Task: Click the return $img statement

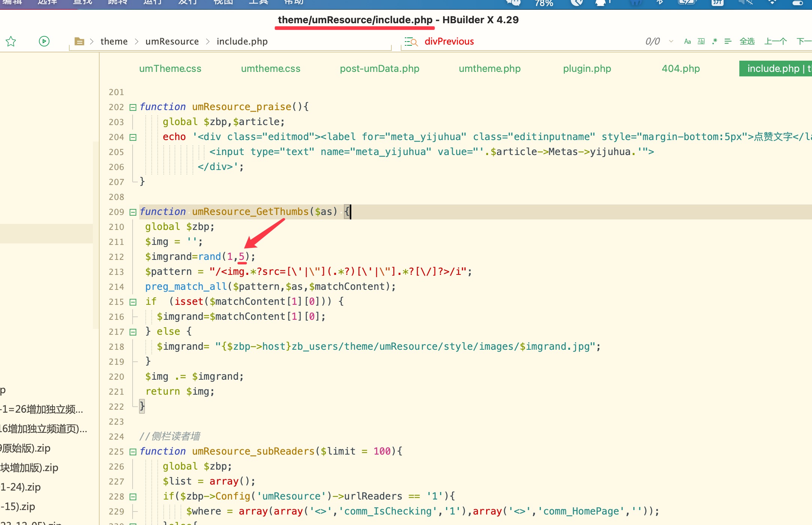Action: click(x=180, y=391)
